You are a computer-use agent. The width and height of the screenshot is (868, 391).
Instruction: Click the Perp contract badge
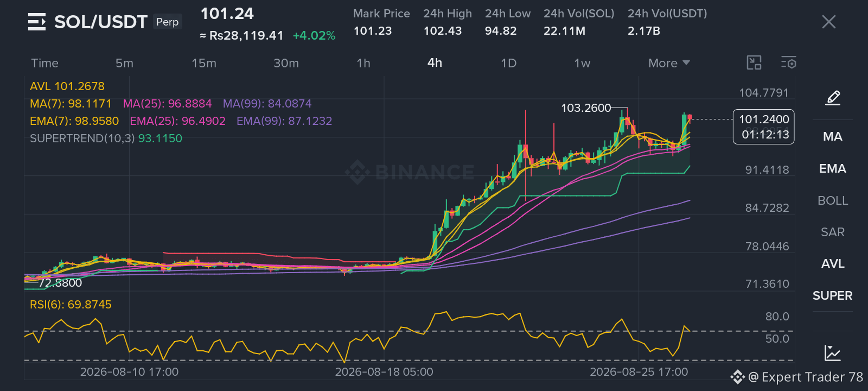167,22
